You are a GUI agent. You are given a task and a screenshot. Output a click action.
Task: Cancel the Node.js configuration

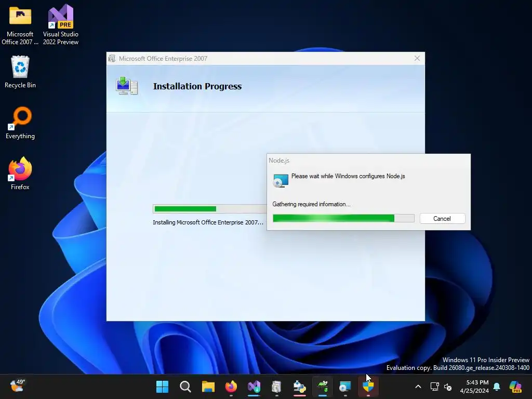(442, 219)
